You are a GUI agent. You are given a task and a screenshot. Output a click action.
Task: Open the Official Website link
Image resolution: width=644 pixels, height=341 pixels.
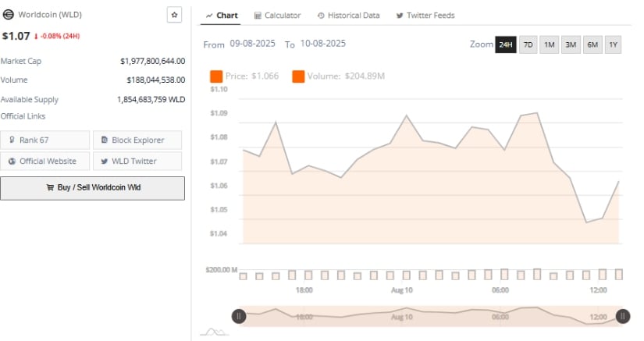tap(44, 162)
